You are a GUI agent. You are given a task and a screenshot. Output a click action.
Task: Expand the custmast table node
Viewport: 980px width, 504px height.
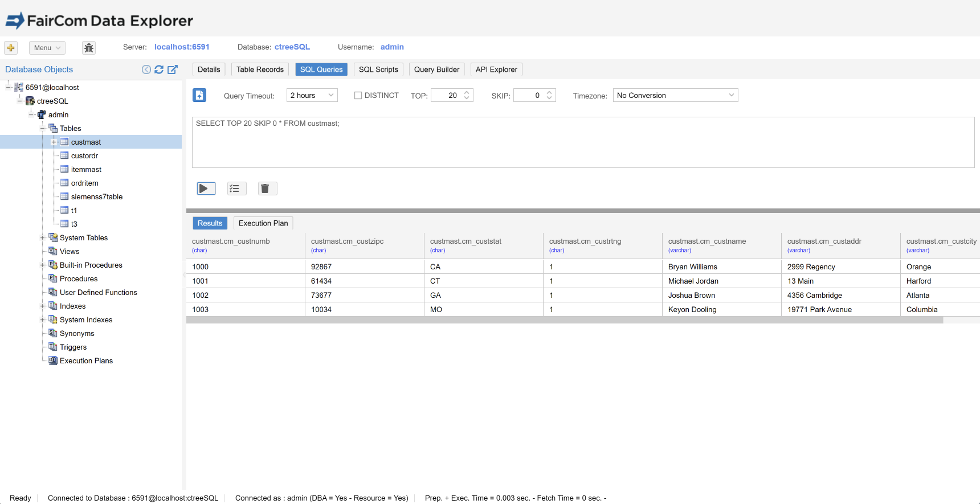(x=54, y=142)
